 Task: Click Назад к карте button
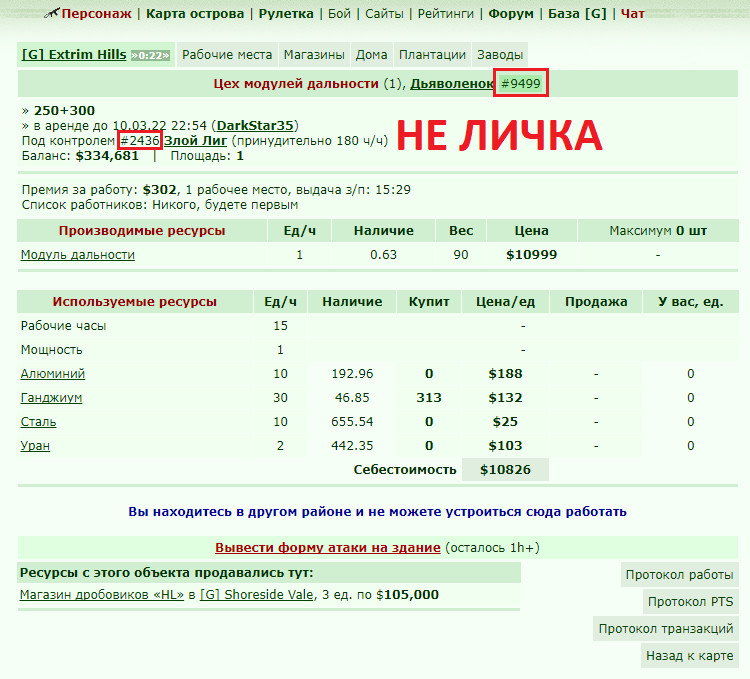pos(689,656)
